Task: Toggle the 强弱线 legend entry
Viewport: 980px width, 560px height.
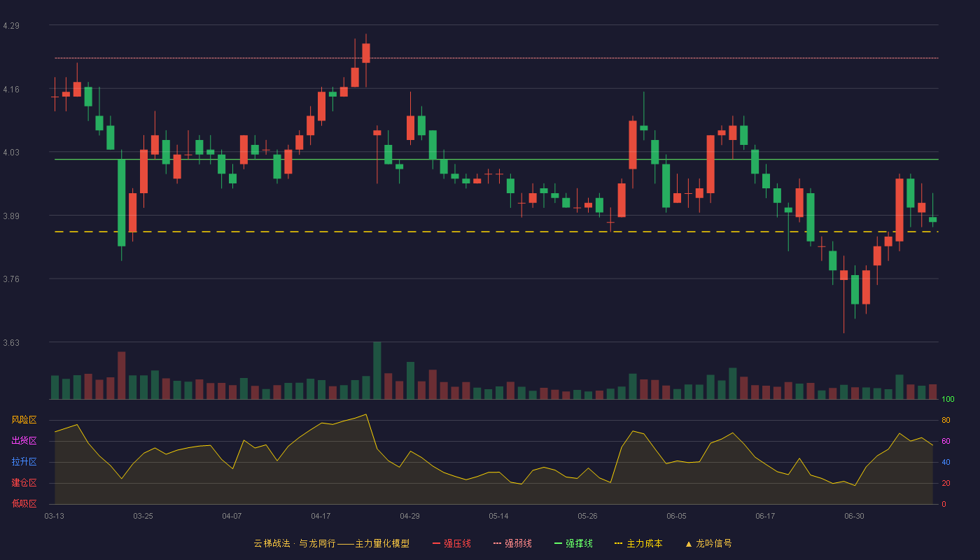Action: [512, 543]
